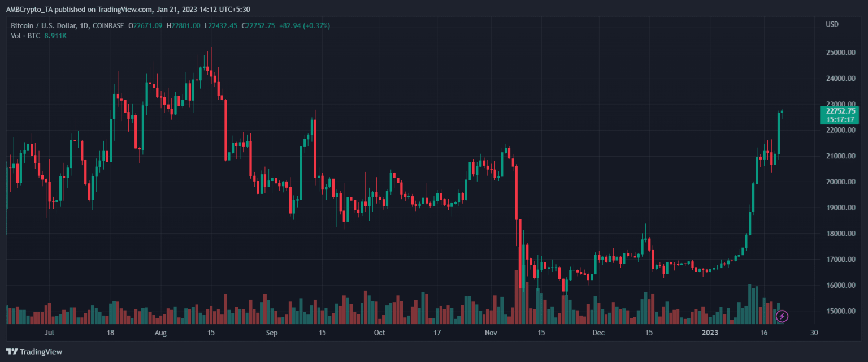Open the COINBASE exchange selector
Image resolution: width=868 pixels, height=362 pixels.
coord(107,25)
